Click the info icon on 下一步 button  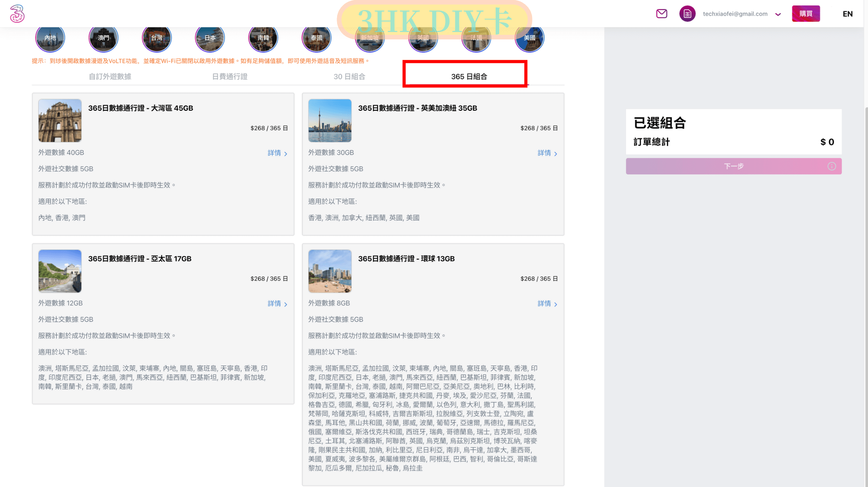click(832, 166)
